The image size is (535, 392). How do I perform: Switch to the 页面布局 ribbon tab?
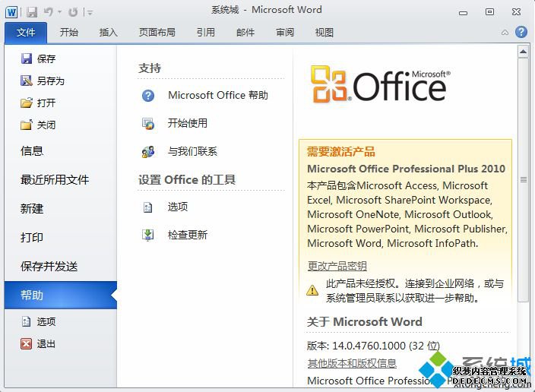[157, 33]
